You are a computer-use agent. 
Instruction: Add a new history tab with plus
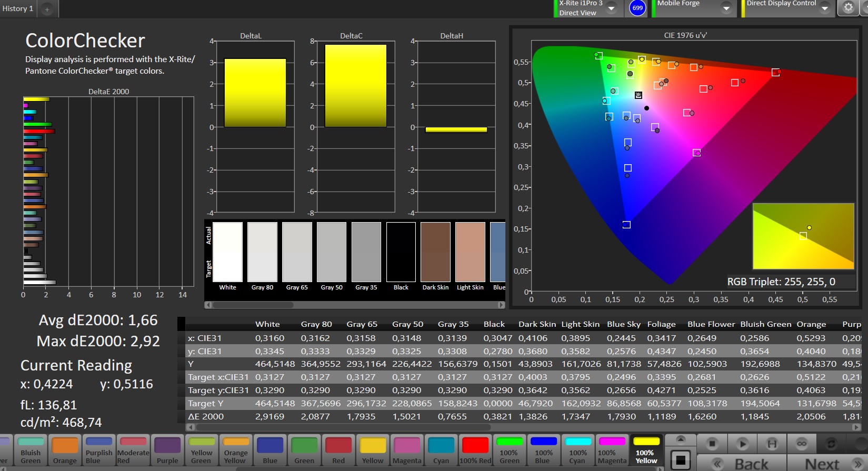[47, 9]
